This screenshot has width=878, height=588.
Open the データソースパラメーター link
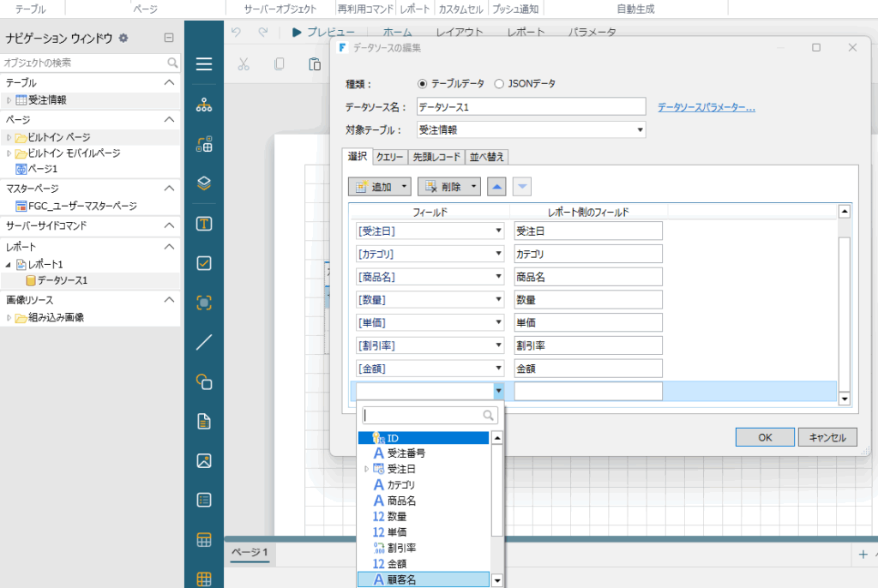pos(706,107)
